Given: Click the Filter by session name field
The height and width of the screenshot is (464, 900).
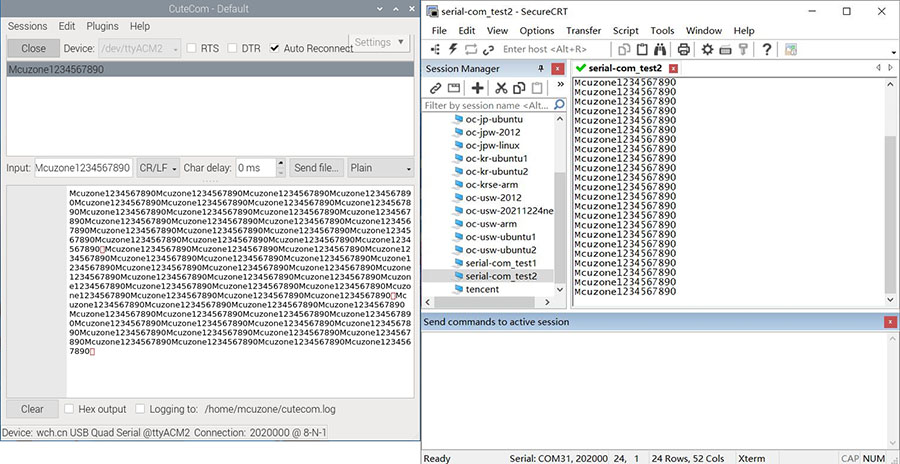Looking at the screenshot, I should [488, 105].
